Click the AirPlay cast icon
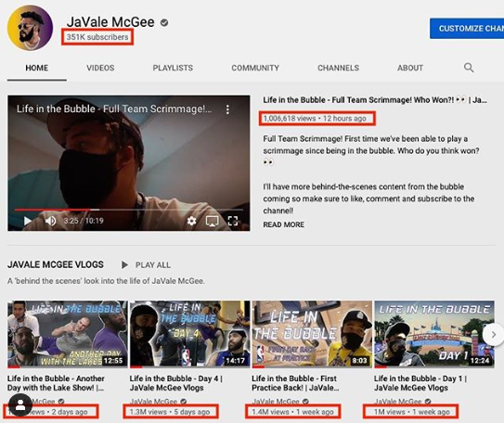Screen dimensions: 504x423 (213, 221)
